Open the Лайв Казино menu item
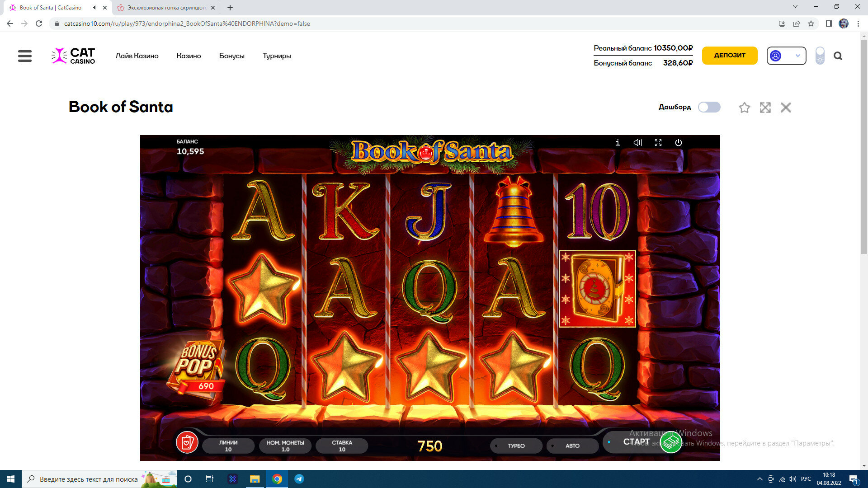This screenshot has width=868, height=488. pos(137,56)
